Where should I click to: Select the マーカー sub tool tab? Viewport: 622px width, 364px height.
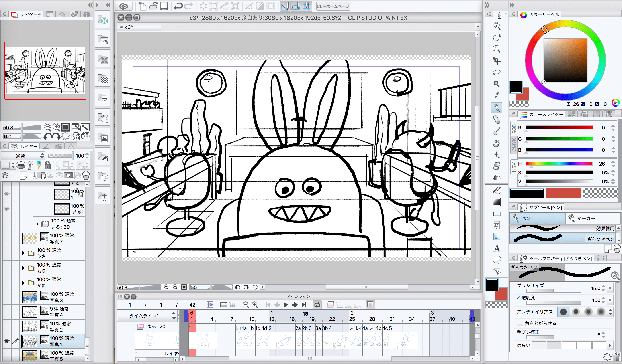[x=592, y=218]
